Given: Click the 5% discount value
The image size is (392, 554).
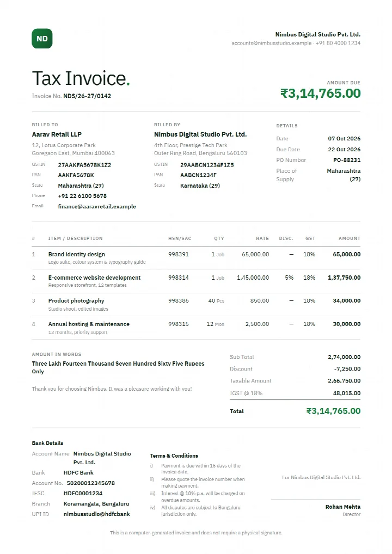Looking at the screenshot, I should [x=289, y=278].
